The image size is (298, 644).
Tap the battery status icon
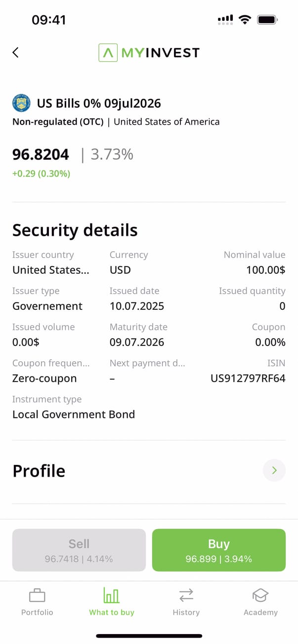[x=267, y=20]
